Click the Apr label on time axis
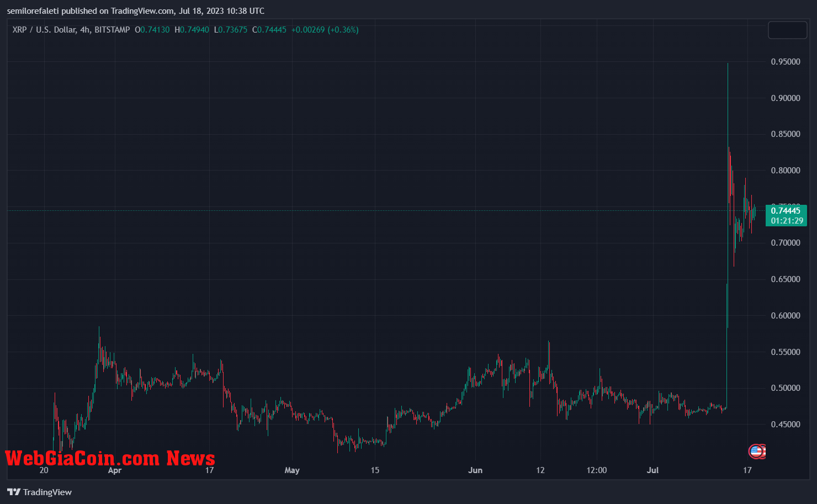The image size is (817, 504). tap(115, 470)
